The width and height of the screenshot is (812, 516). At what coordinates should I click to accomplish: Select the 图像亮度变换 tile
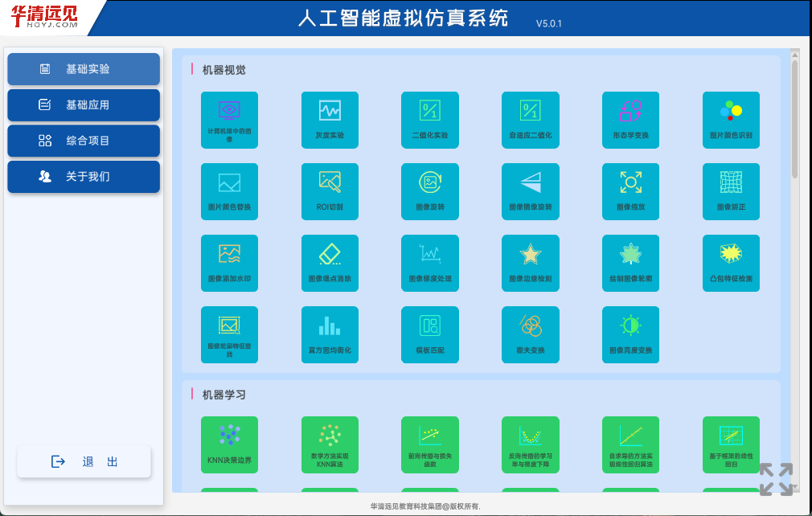[x=630, y=334]
